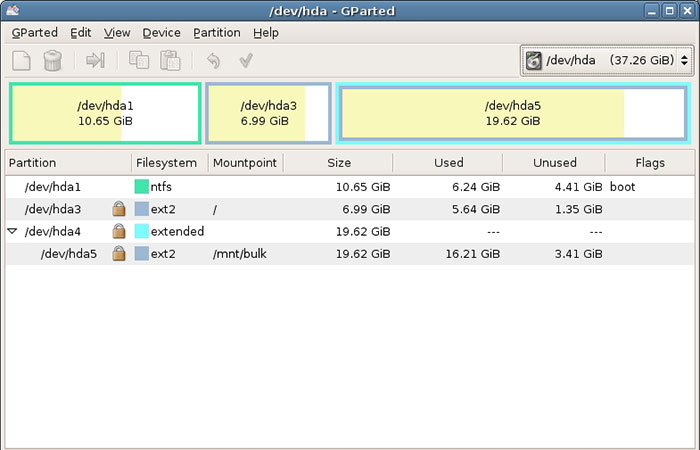Click the '16.21 GiB' used cell

tap(473, 254)
